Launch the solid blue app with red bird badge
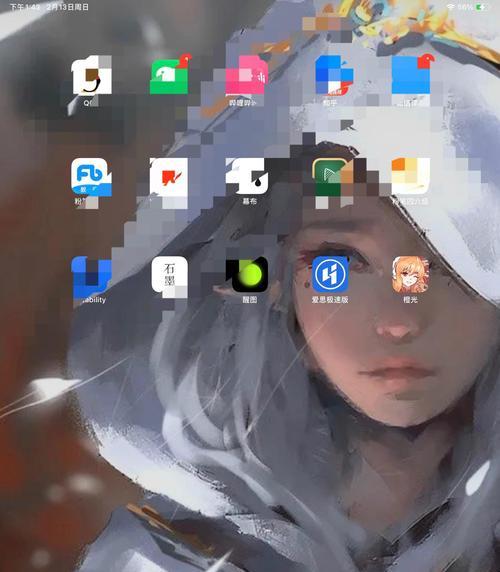 click(x=411, y=75)
